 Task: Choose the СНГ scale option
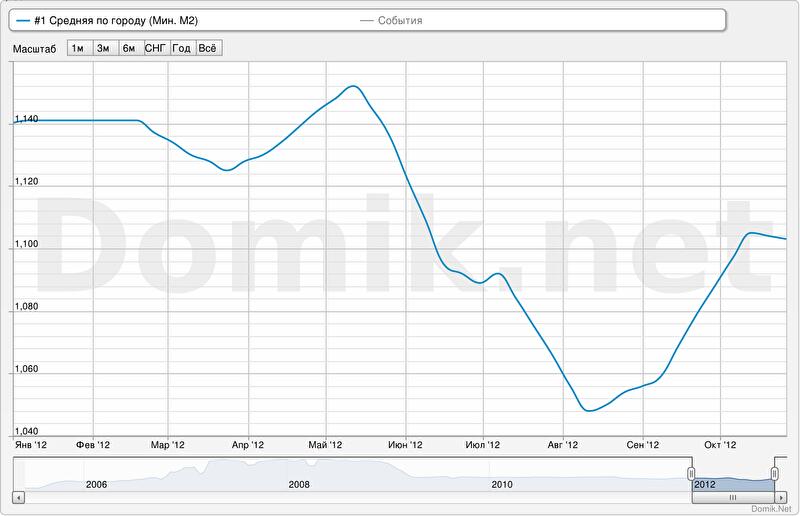click(x=156, y=48)
